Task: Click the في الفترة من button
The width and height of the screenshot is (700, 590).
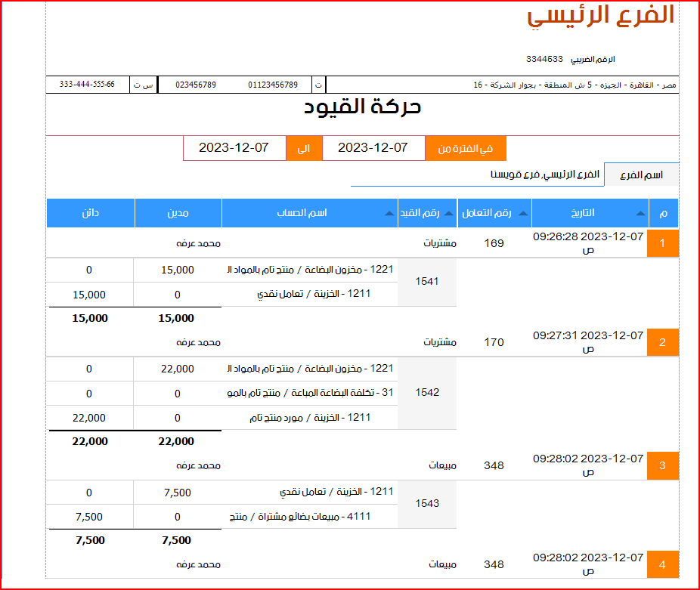Action: [x=467, y=148]
